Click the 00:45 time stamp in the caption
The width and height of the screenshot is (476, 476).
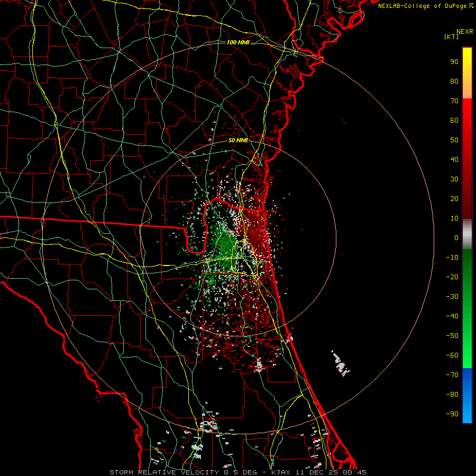(354, 472)
